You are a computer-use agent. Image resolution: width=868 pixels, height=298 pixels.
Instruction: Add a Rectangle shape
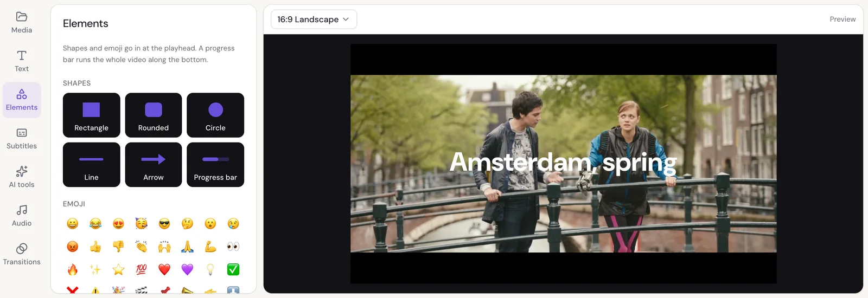point(91,115)
